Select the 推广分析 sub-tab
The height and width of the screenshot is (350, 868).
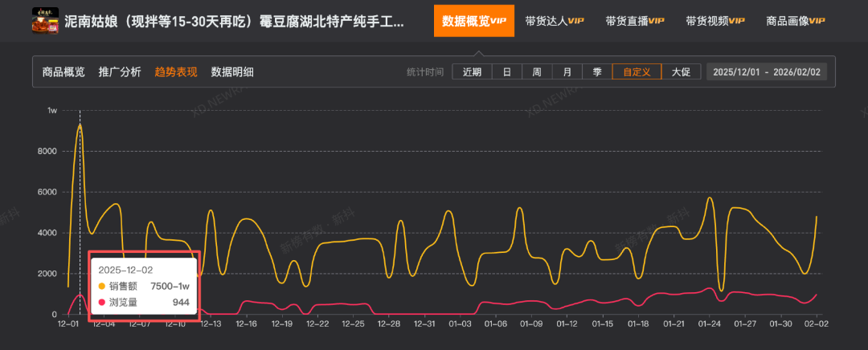click(120, 72)
